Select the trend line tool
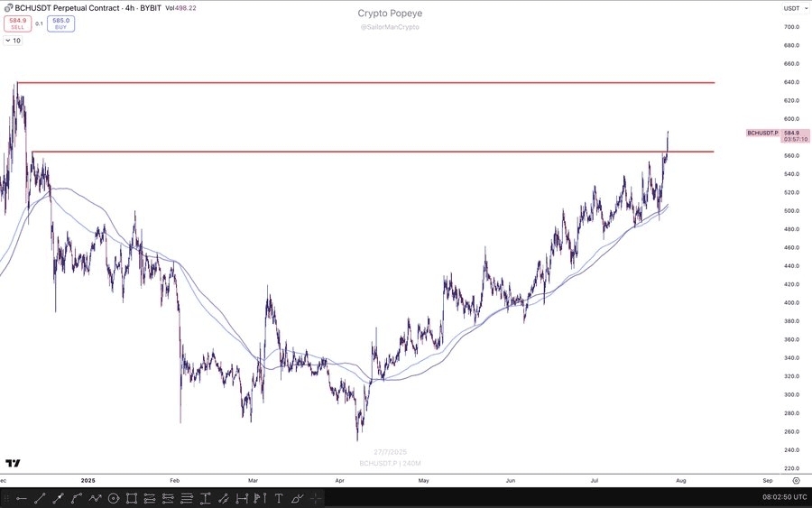This screenshot has height=508, width=812. (40, 498)
